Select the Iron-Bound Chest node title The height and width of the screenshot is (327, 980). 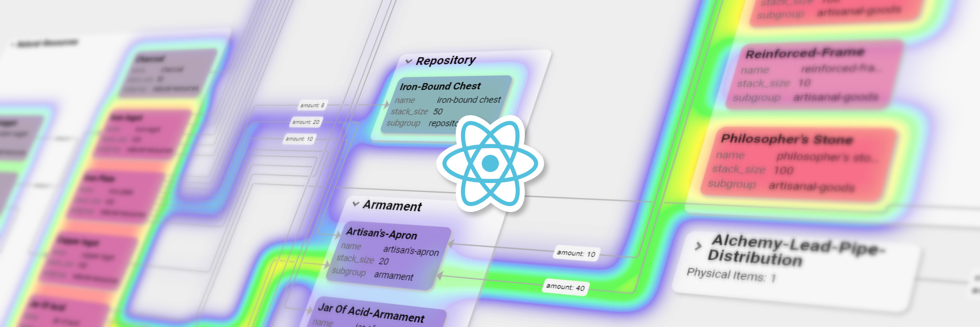pyautogui.click(x=440, y=86)
